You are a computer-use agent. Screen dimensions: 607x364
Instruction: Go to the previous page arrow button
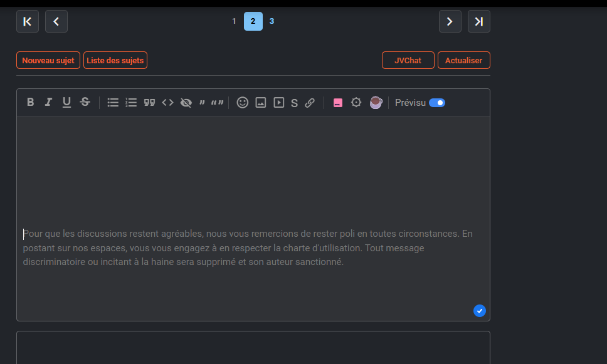coord(56,21)
